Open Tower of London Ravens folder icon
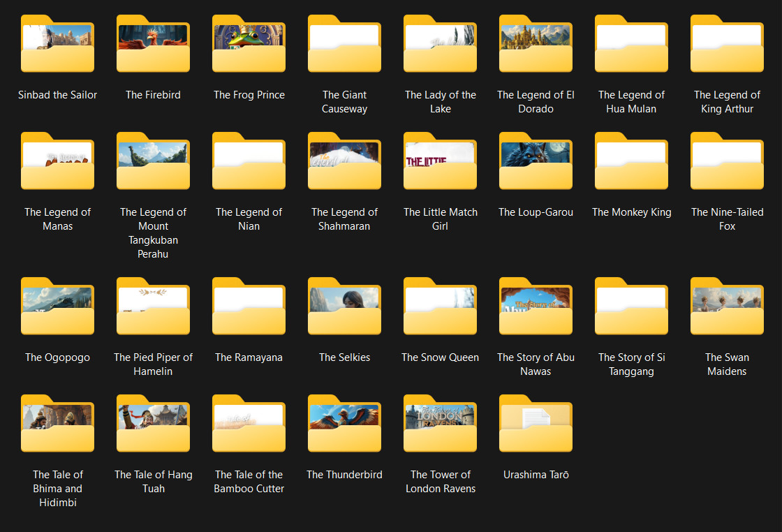The height and width of the screenshot is (532, 782). click(x=441, y=423)
